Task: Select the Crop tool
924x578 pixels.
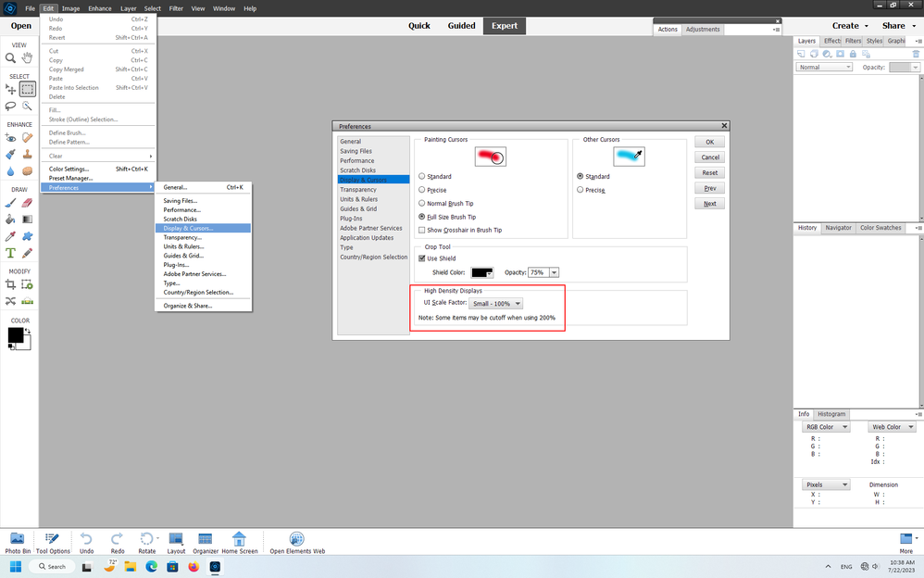Action: (9, 284)
